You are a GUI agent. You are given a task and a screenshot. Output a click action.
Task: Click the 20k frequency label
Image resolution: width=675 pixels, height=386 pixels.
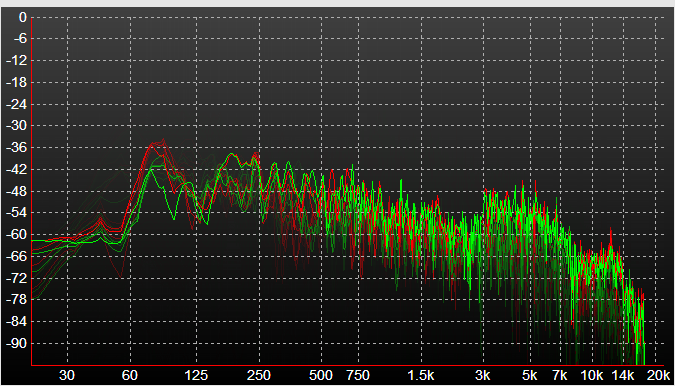pos(659,375)
